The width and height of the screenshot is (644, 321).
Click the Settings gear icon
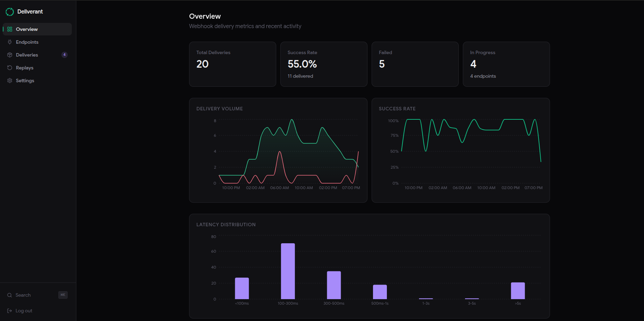pos(10,81)
